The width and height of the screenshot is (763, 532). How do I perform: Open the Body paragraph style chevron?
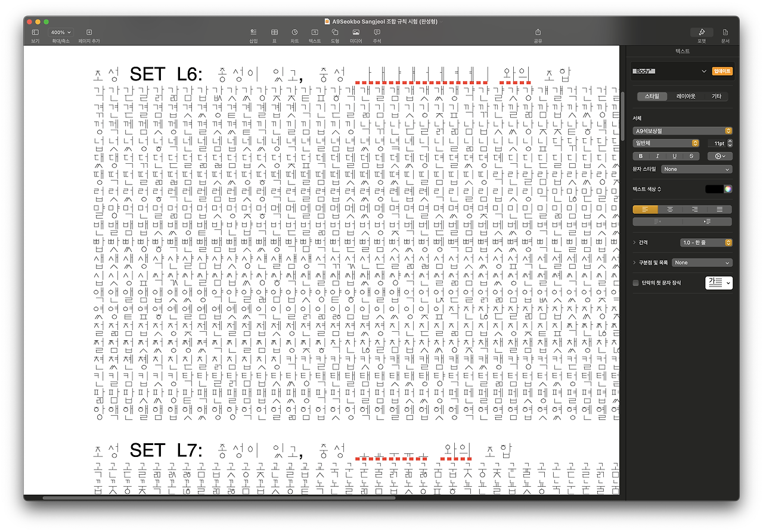[x=703, y=71]
